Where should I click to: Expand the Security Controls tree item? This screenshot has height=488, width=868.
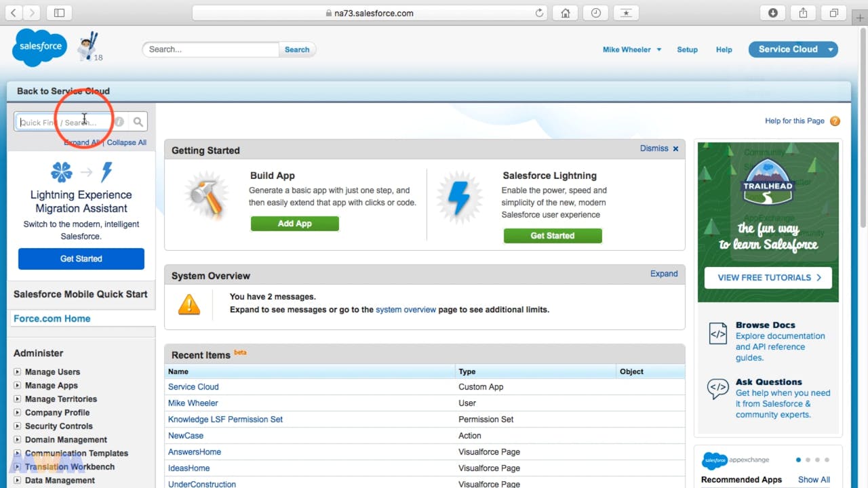[x=18, y=426]
